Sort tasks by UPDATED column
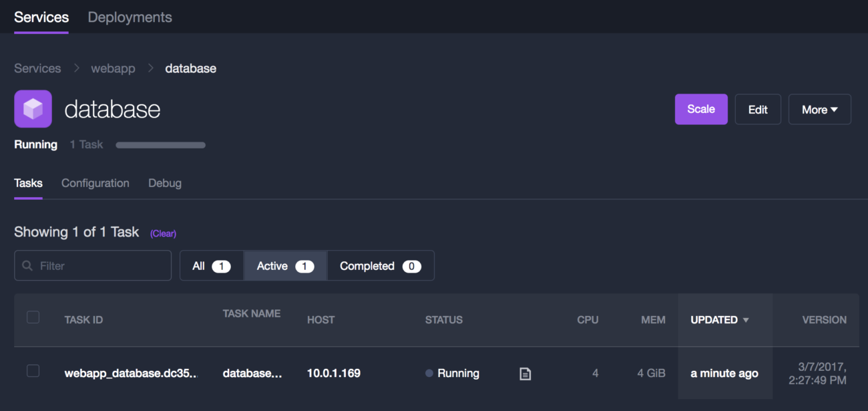This screenshot has height=411, width=868. pyautogui.click(x=714, y=320)
